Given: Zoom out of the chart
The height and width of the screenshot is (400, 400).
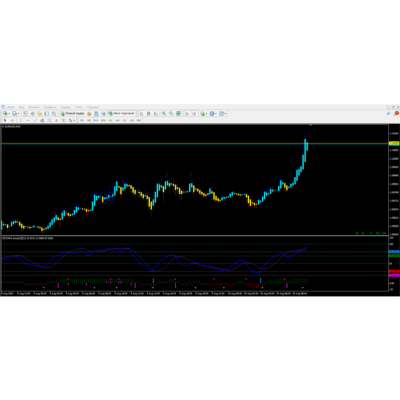Looking at the screenshot, I should (x=171, y=114).
